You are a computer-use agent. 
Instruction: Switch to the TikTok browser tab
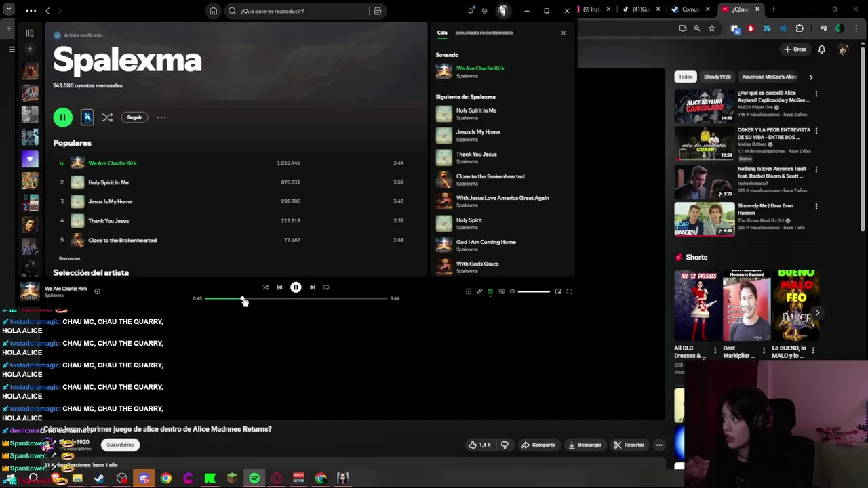click(x=640, y=9)
